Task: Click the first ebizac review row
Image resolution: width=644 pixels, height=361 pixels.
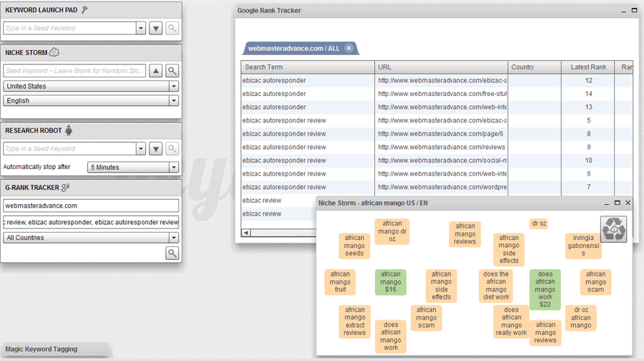Action: [x=279, y=201]
